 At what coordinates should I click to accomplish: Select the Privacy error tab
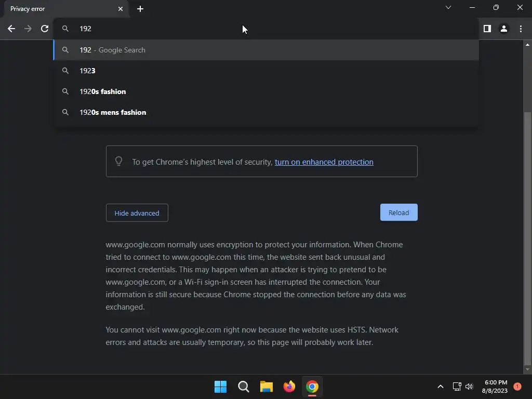click(x=66, y=9)
